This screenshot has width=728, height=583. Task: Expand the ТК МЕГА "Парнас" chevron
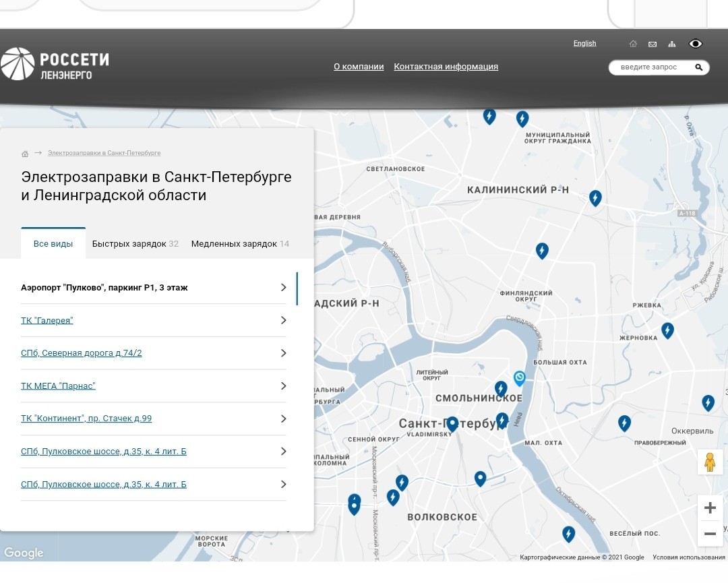pos(283,386)
